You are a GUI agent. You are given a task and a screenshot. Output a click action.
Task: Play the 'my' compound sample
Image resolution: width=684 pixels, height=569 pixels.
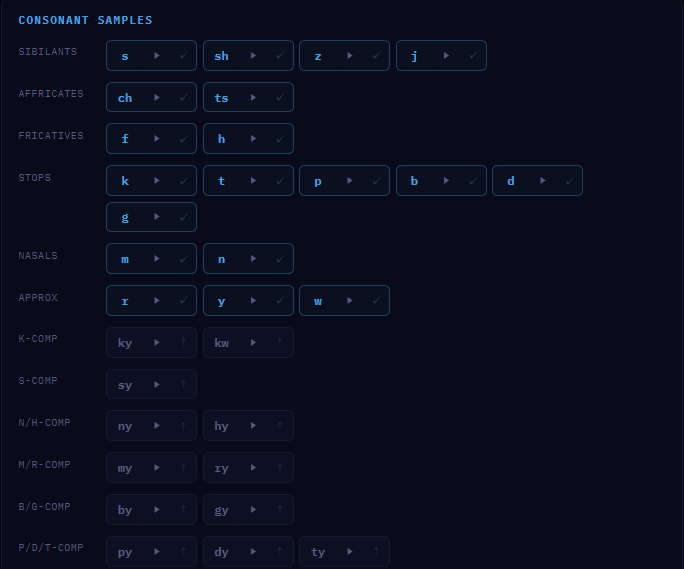click(157, 468)
